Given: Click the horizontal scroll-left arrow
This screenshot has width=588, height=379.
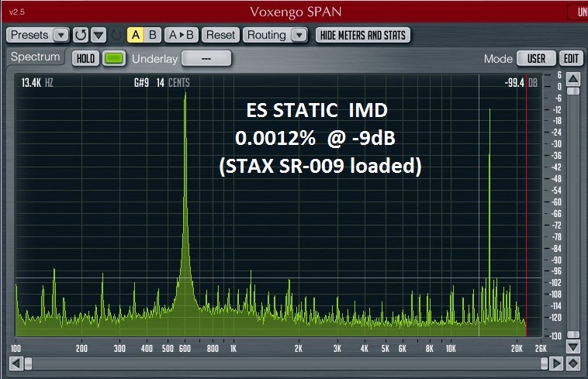Looking at the screenshot, I should (16, 363).
